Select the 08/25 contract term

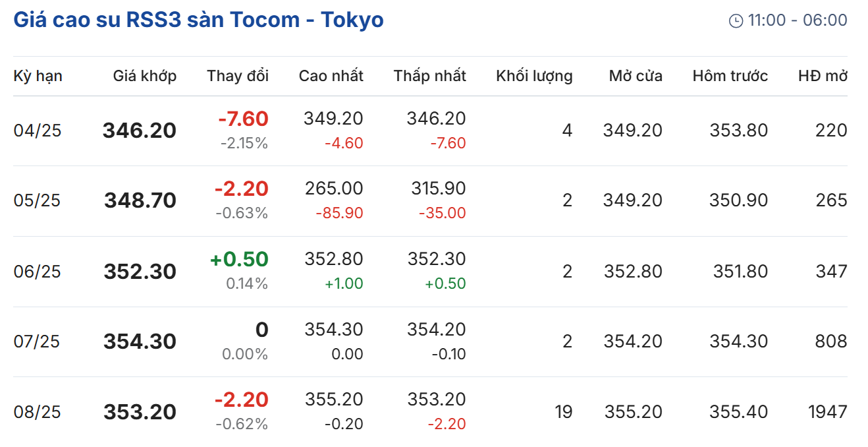pos(38,412)
